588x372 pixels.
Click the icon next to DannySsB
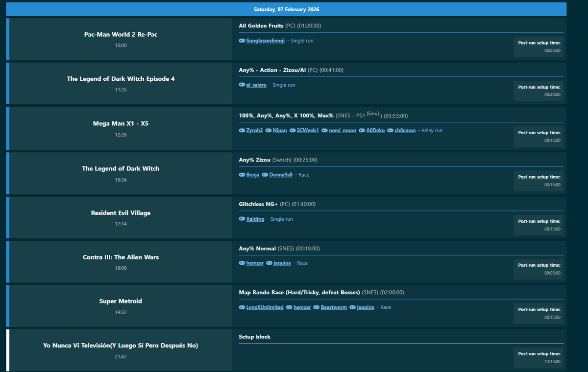pyautogui.click(x=265, y=175)
